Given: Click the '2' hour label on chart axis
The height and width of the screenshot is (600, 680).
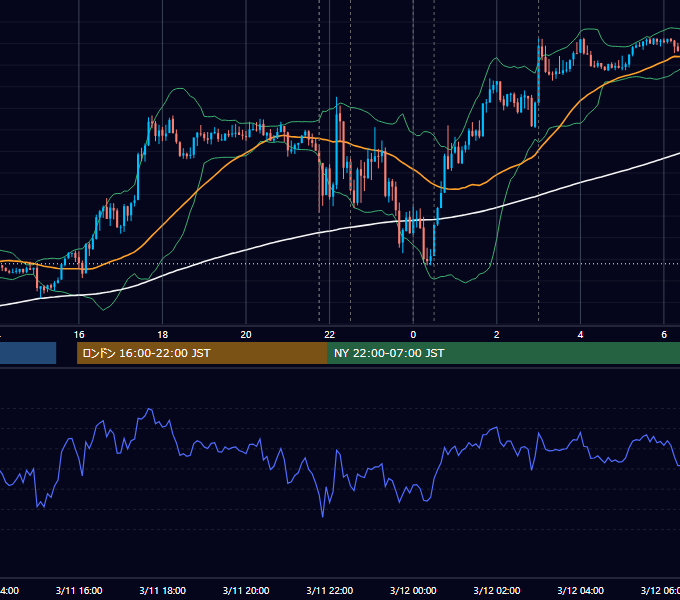Looking at the screenshot, I should (497, 334).
